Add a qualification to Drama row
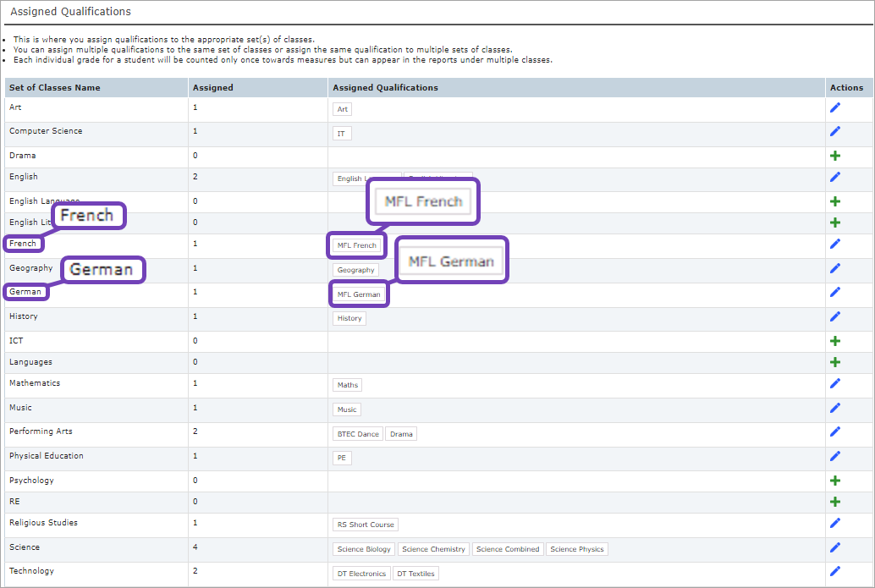Screen dimensions: 875x588 (x=835, y=157)
